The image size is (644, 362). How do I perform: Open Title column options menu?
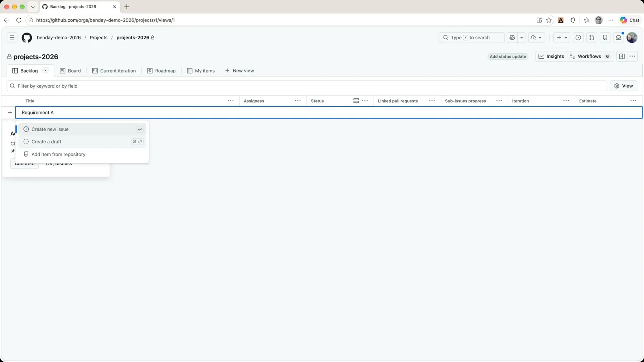click(x=231, y=101)
